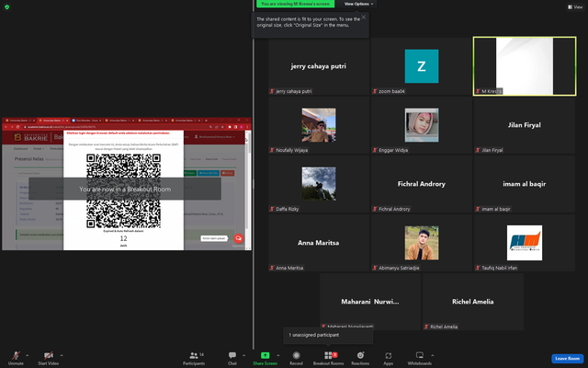Start recording with the Record icon

tap(296, 358)
